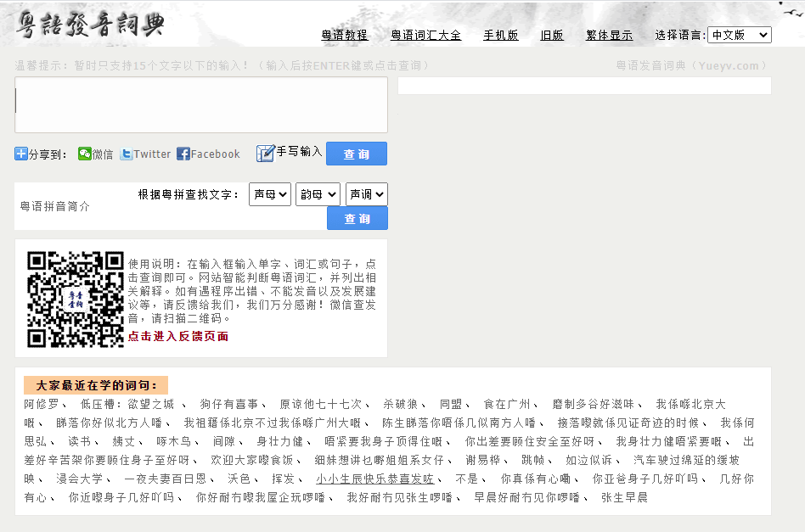Share the page via the WeChat icon
The image size is (805, 532).
(83, 154)
